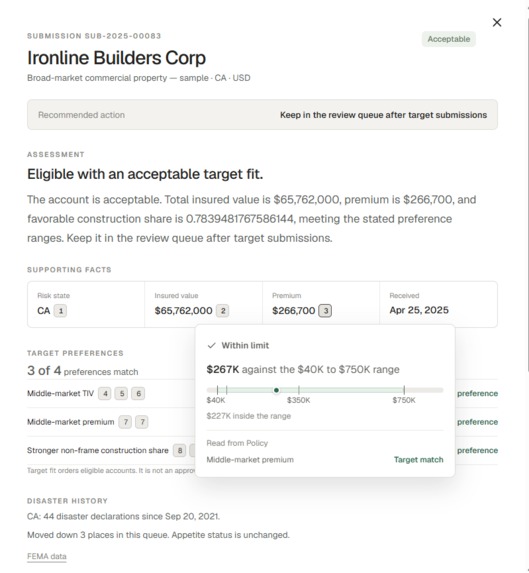
Task: Click the Acceptable status badge
Action: click(x=449, y=39)
